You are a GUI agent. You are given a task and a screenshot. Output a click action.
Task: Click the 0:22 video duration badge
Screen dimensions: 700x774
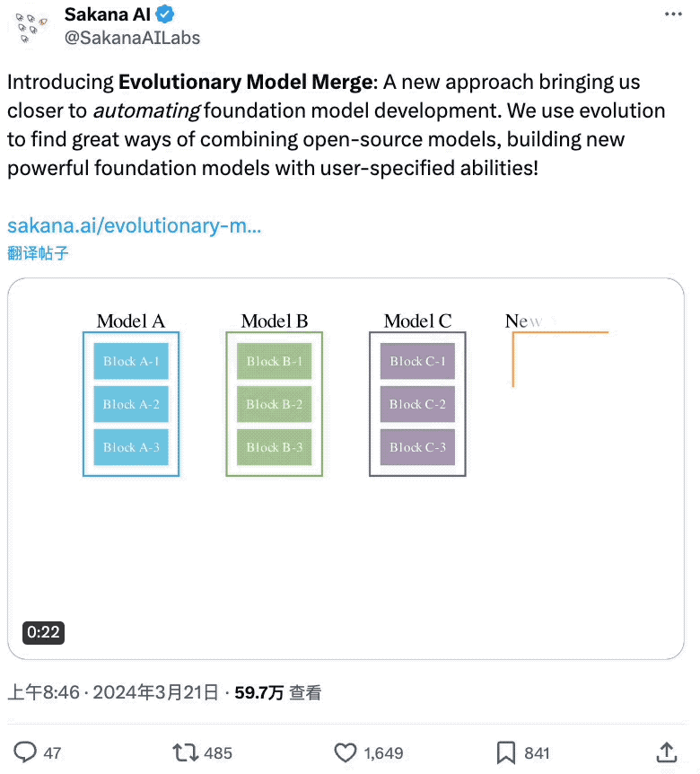43,632
